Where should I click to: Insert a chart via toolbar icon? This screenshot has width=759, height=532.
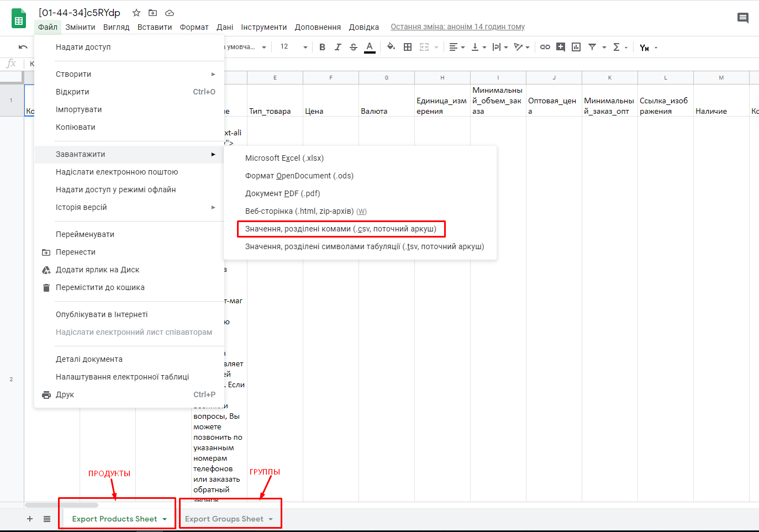pyautogui.click(x=576, y=47)
